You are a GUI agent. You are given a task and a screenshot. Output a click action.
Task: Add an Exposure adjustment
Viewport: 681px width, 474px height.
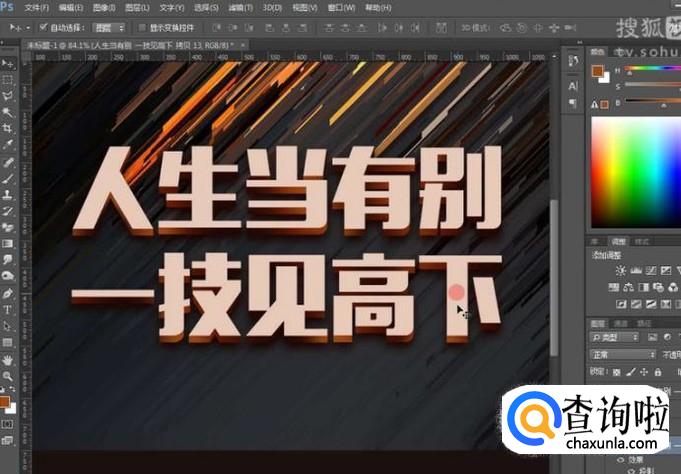pyautogui.click(x=665, y=271)
